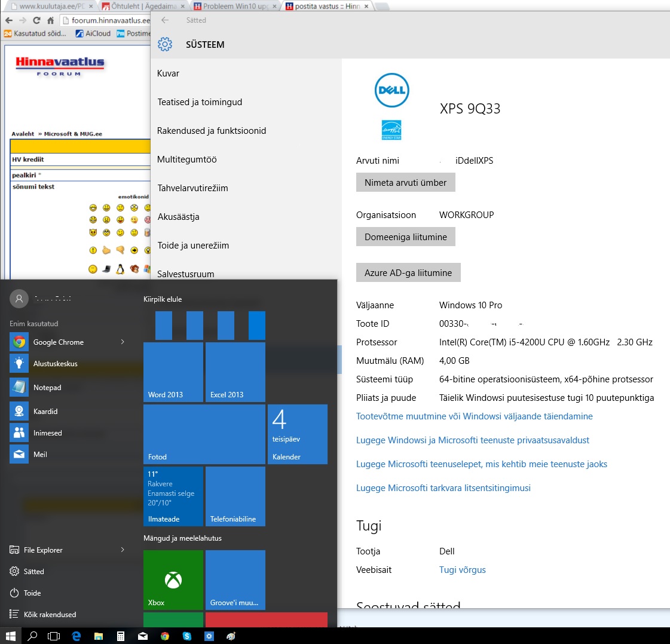
Task: Expand File Explorer jump list arrow
Action: point(123,550)
